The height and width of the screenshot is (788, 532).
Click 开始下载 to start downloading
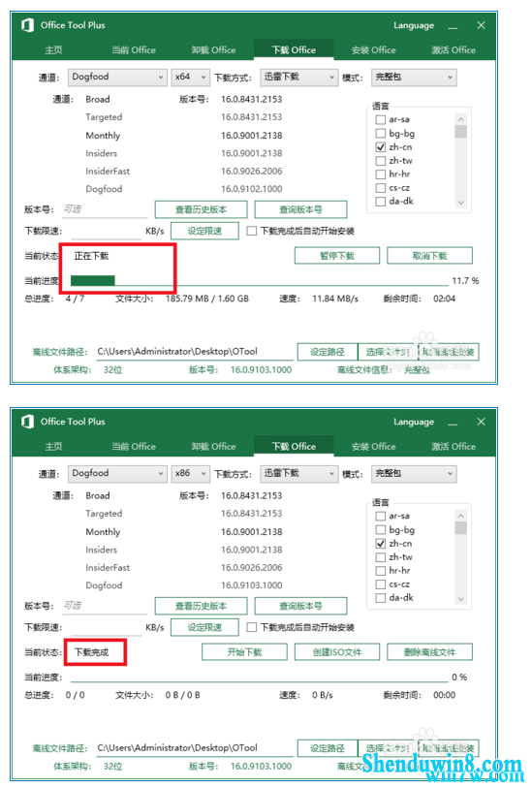click(244, 651)
